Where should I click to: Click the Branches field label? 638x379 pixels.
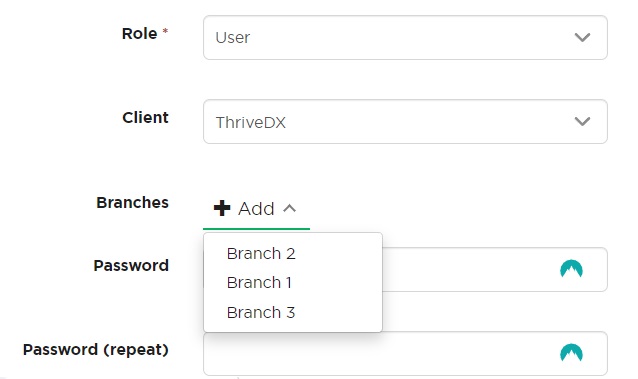(132, 202)
